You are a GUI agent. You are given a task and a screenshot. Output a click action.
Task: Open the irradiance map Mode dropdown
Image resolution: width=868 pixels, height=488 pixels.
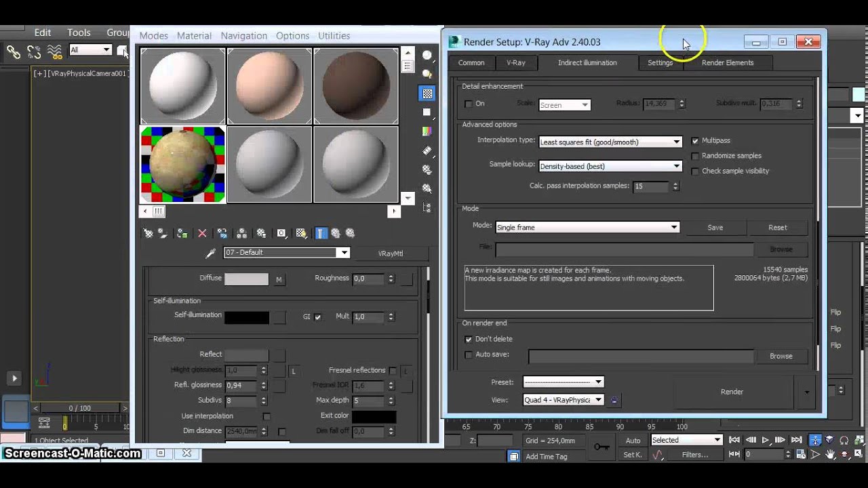click(587, 228)
